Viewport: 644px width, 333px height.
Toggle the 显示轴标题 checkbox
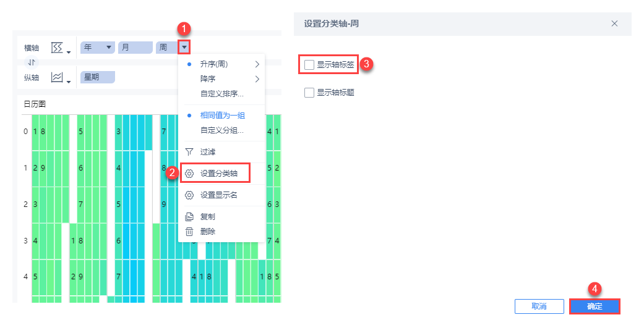pos(309,93)
